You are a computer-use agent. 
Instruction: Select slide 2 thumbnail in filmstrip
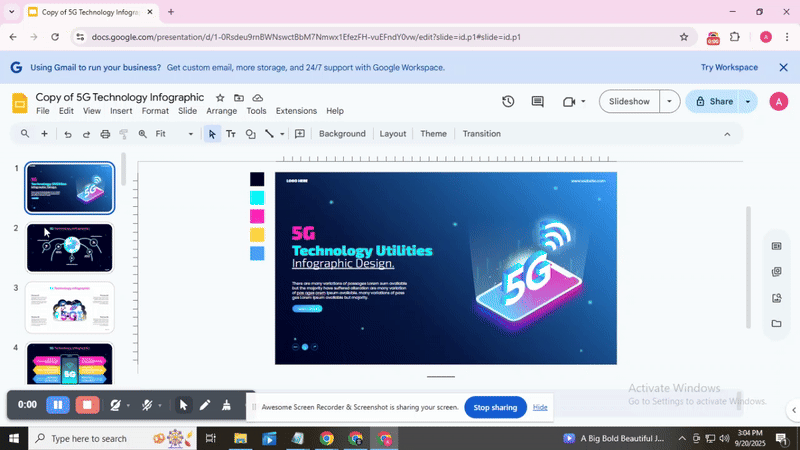pyautogui.click(x=69, y=247)
